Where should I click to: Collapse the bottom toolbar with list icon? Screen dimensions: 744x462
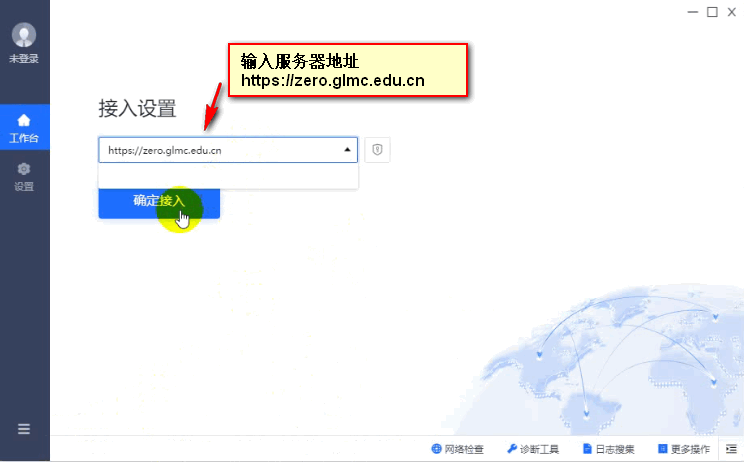click(x=730, y=449)
